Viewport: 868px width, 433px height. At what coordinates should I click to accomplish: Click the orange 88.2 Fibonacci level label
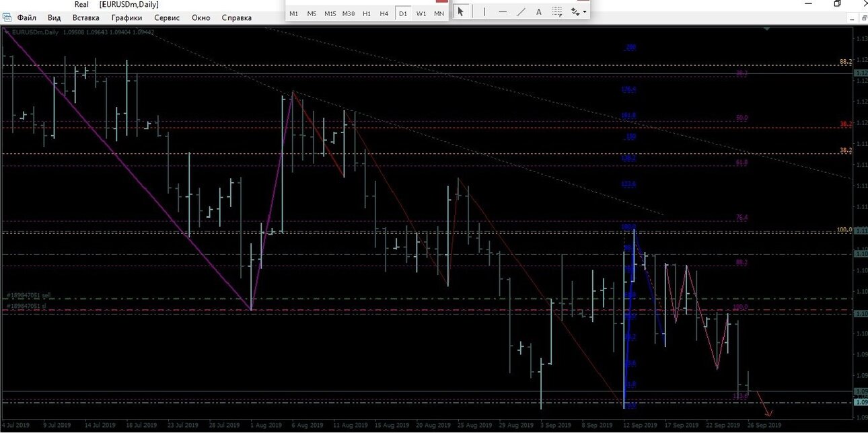[846, 62]
